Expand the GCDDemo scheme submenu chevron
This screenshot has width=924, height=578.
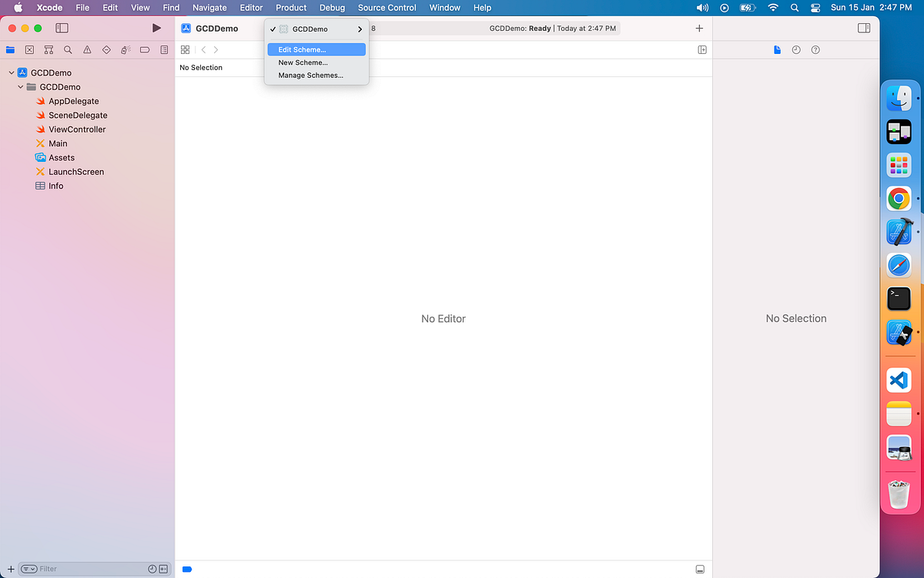(360, 29)
